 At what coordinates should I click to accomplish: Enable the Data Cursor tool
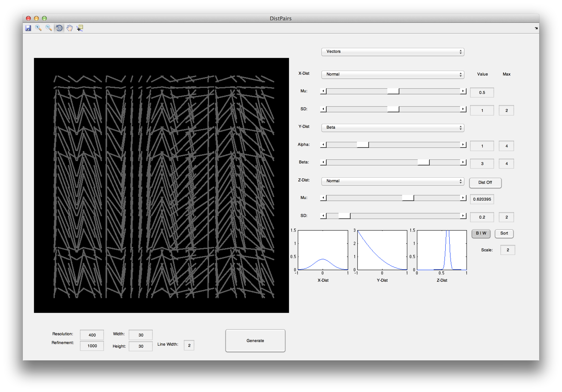click(80, 28)
